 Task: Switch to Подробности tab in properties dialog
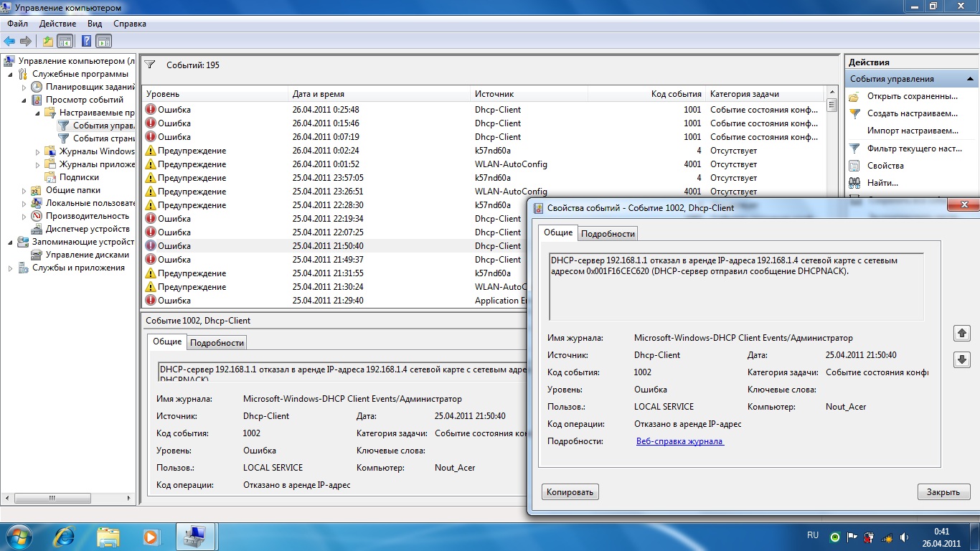(608, 234)
